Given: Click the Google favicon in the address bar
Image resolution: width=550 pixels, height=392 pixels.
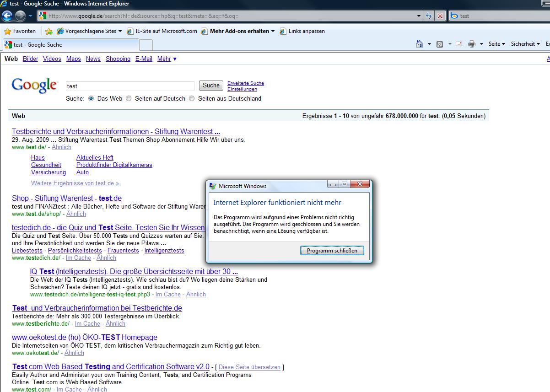Looking at the screenshot, I should 42,16.
